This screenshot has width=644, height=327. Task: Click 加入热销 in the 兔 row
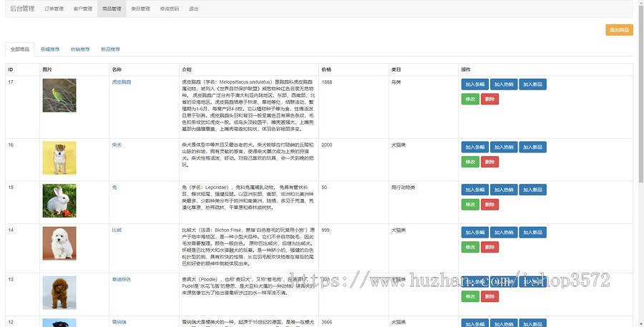pos(504,190)
